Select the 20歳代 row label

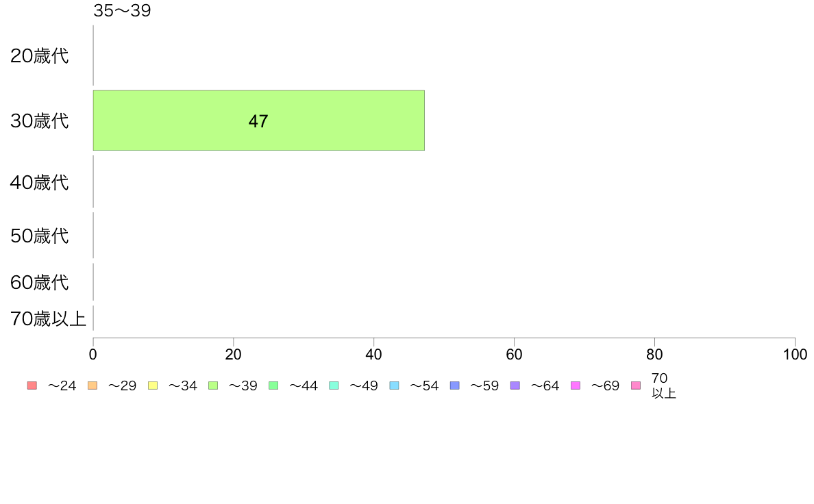pos(40,56)
